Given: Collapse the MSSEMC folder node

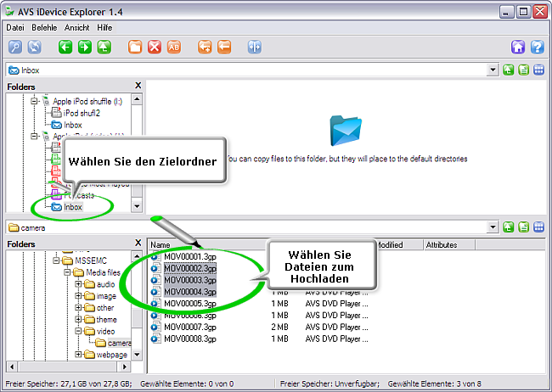Looking at the screenshot, I should [x=56, y=260].
